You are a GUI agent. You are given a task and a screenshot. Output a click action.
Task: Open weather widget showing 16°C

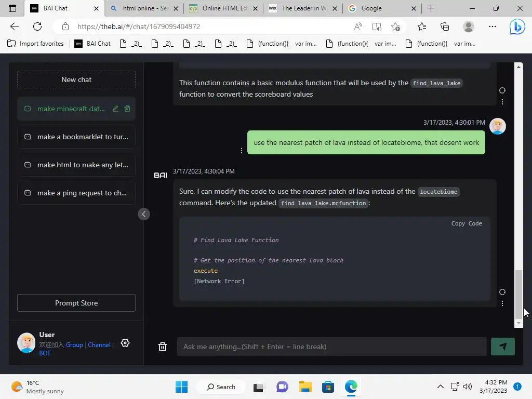click(x=37, y=387)
